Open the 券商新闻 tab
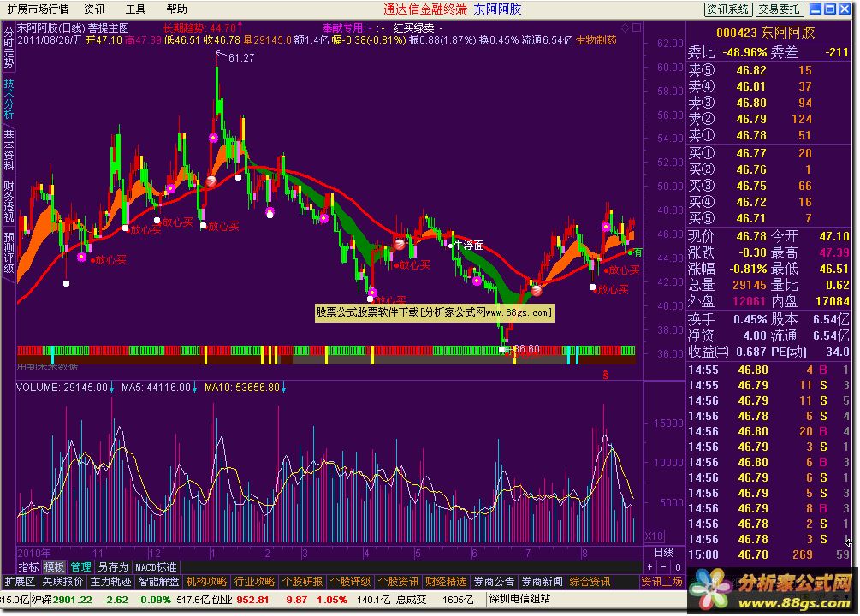Image resolution: width=860 pixels, height=616 pixels. (x=542, y=582)
